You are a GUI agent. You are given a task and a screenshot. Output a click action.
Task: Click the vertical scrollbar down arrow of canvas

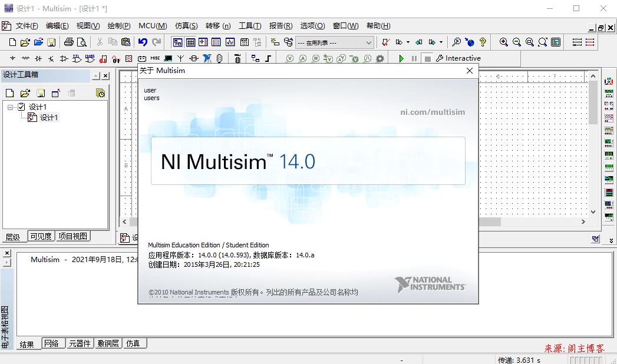(593, 212)
